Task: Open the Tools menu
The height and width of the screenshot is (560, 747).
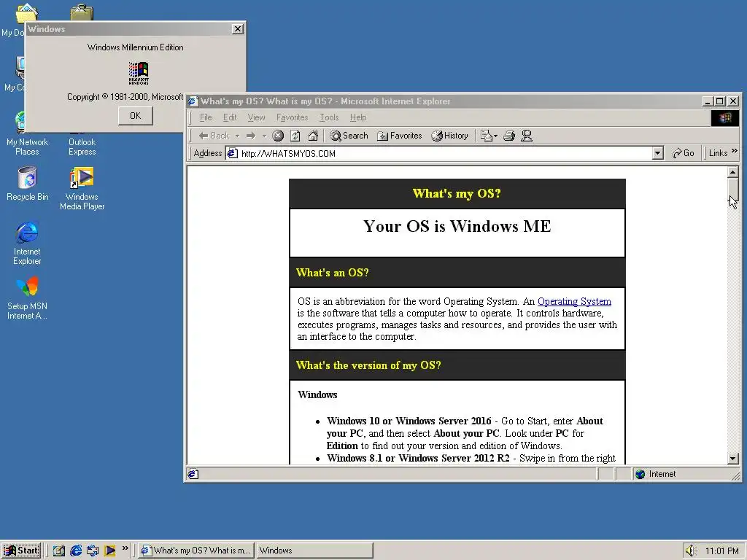Action: pos(329,117)
